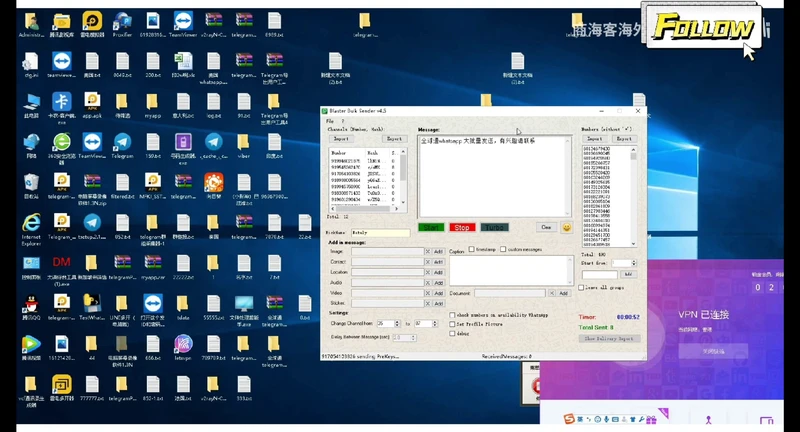Click Add next to the Image field

[438, 251]
